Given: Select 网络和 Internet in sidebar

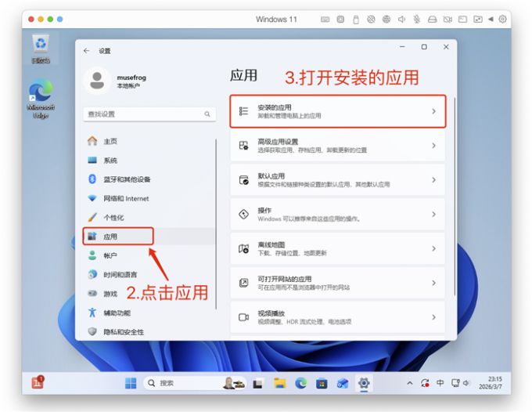Looking at the screenshot, I should (x=149, y=198).
